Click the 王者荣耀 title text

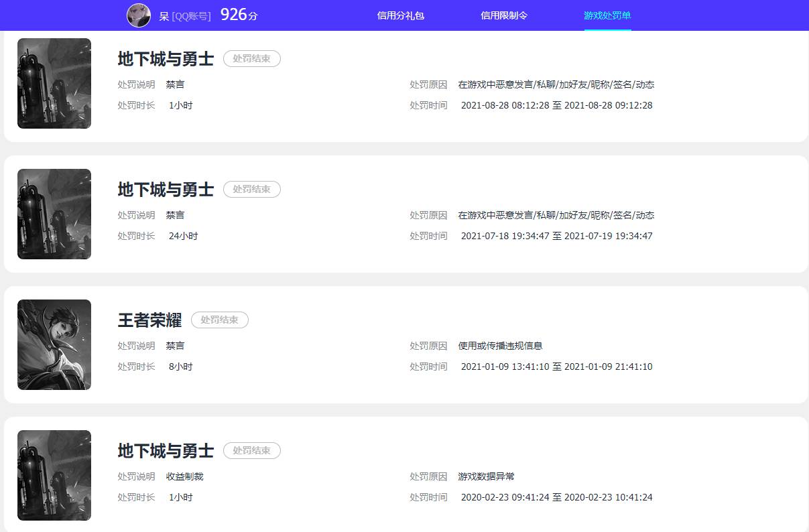(149, 320)
